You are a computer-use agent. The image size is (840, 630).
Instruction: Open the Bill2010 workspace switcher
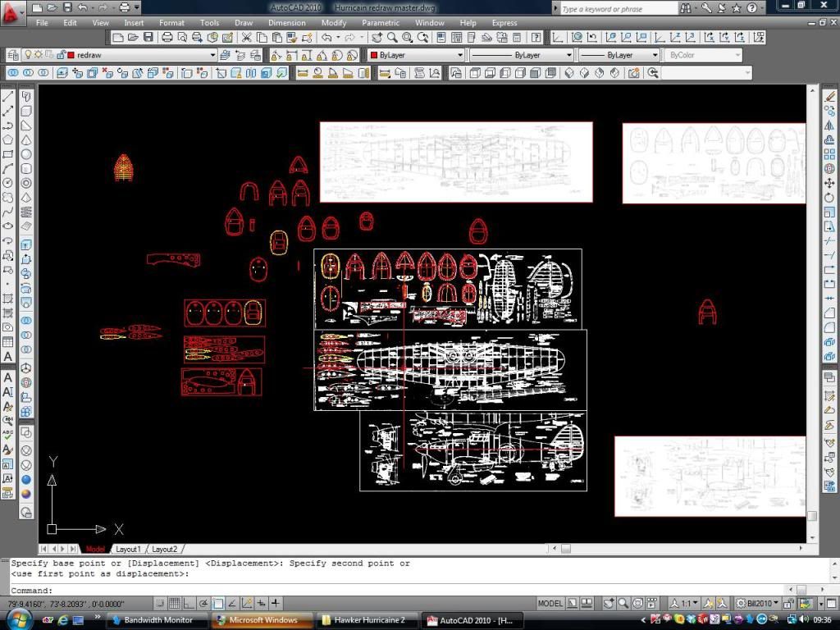[756, 604]
